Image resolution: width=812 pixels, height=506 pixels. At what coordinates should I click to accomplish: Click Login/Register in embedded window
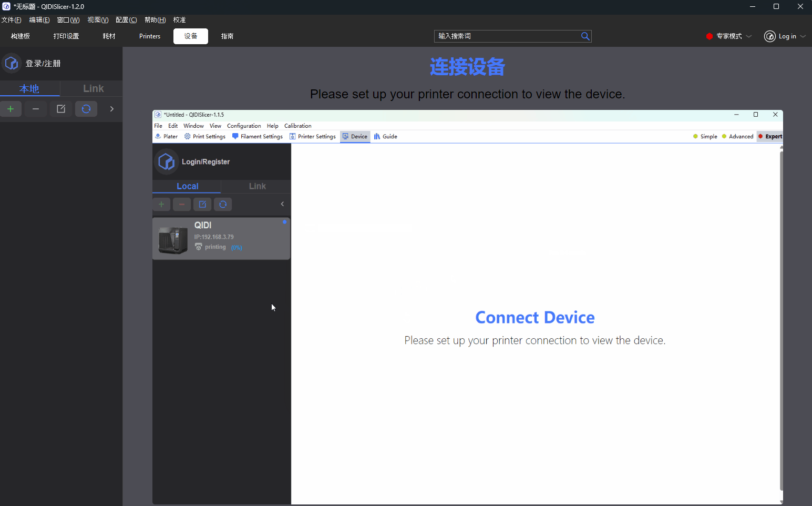click(205, 161)
